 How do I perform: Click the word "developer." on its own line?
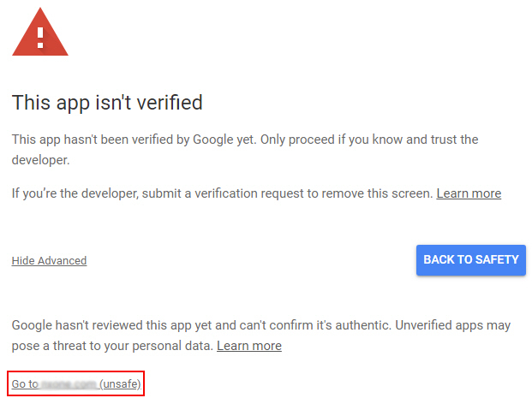pyautogui.click(x=41, y=160)
